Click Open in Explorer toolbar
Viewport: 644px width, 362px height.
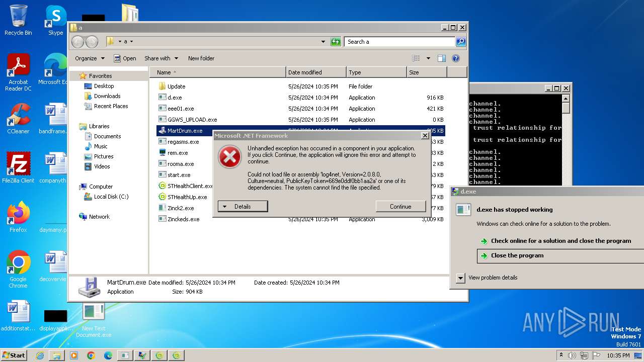(x=125, y=58)
